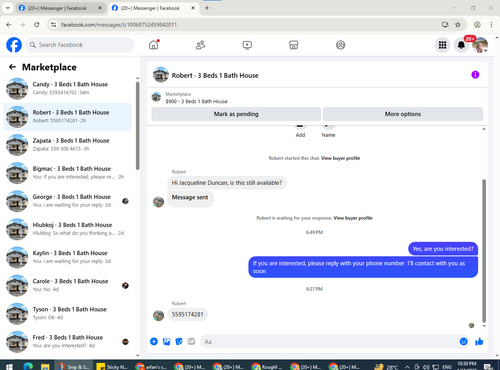
Task: Open the Marketplace storefront icon
Action: click(294, 45)
